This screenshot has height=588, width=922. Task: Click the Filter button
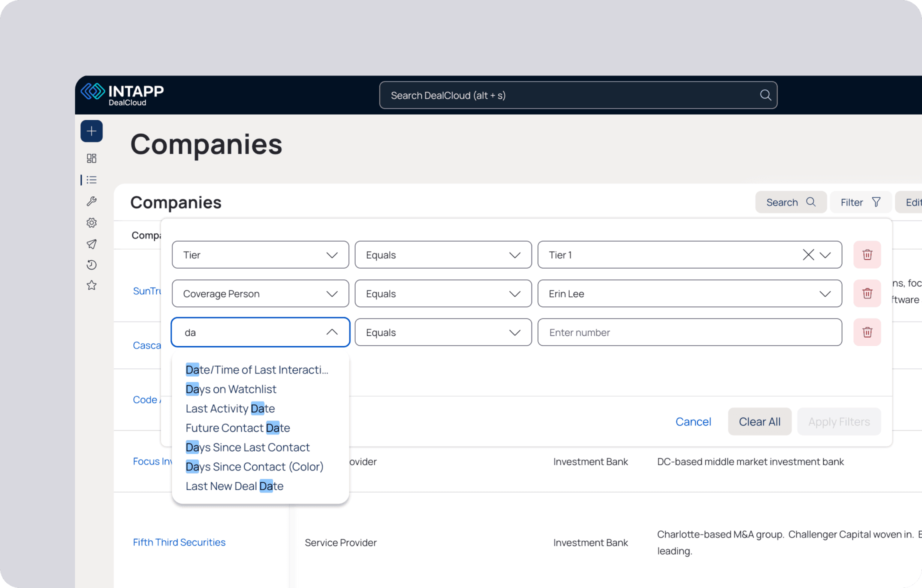[860, 202]
